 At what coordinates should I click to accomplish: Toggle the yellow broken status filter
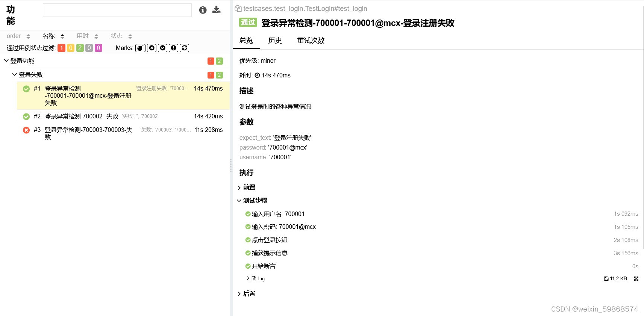click(x=71, y=48)
